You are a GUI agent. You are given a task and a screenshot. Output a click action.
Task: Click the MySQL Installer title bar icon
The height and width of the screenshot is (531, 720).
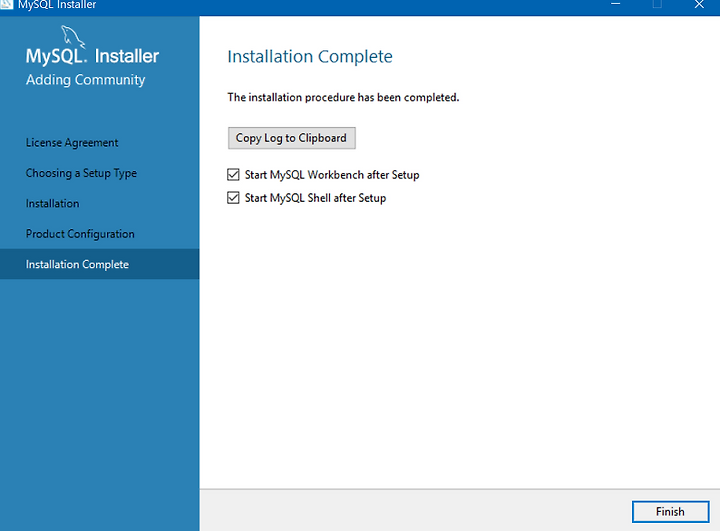6,5
